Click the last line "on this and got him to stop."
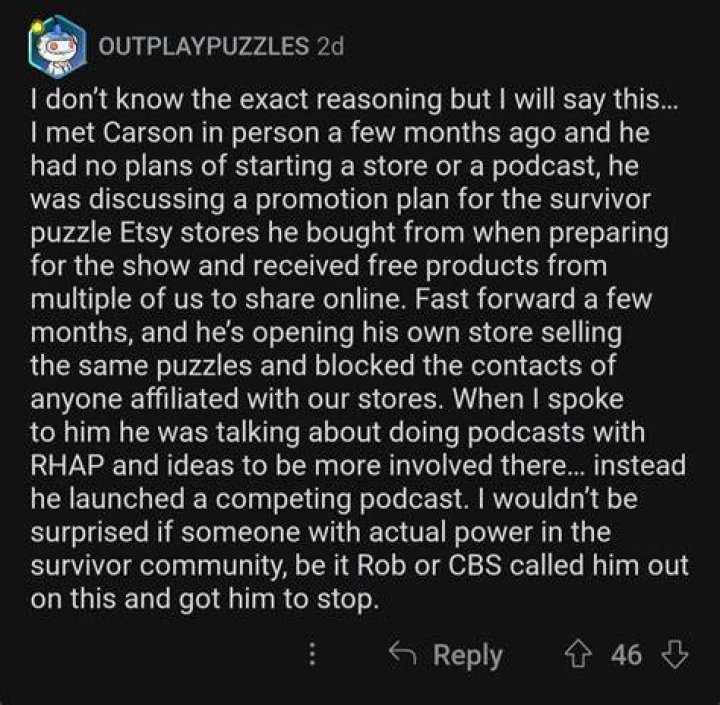720x705 pixels. click(205, 599)
